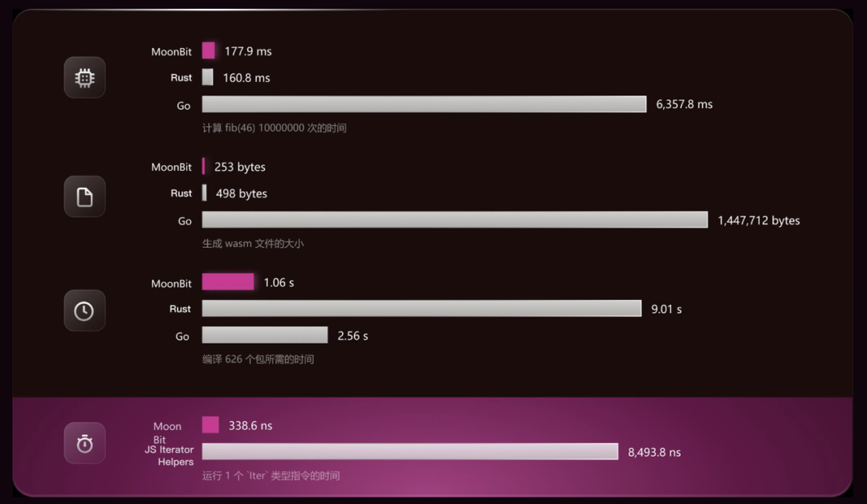Select MoonBit 1.06 s pink bar

point(228,281)
